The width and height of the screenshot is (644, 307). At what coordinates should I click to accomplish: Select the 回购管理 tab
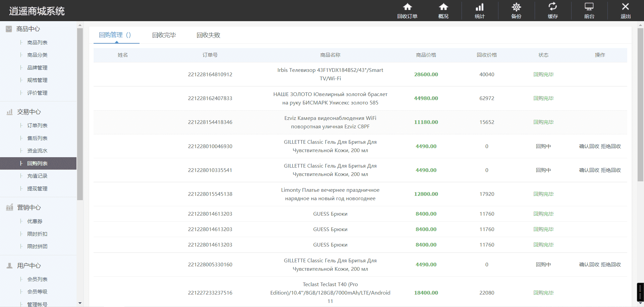coord(115,35)
